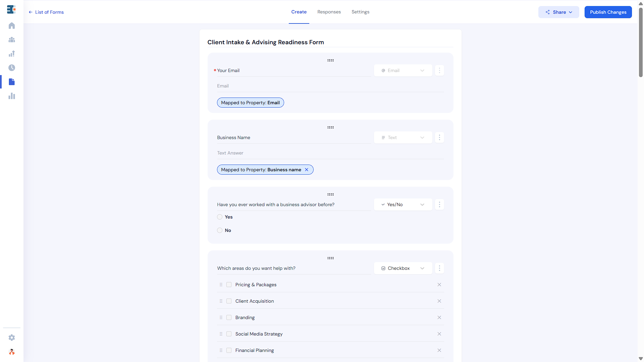Open the Home icon in sidebar
This screenshot has width=644, height=362.
pos(12,26)
